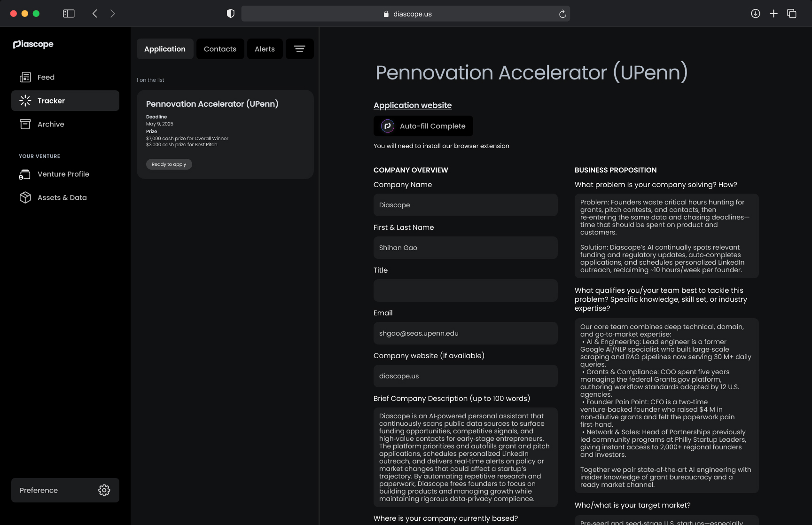
Task: Select Tracker in the sidebar
Action: point(65,101)
